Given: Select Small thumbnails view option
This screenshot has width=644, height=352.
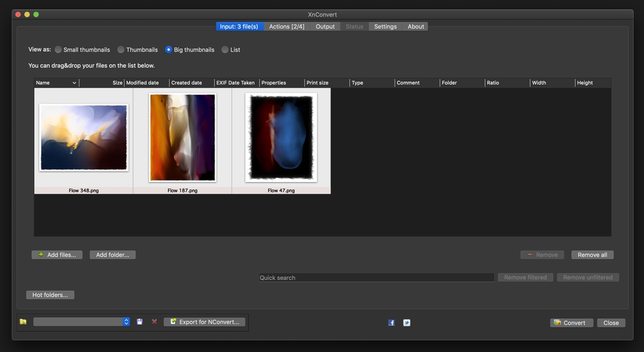Looking at the screenshot, I should tap(59, 50).
